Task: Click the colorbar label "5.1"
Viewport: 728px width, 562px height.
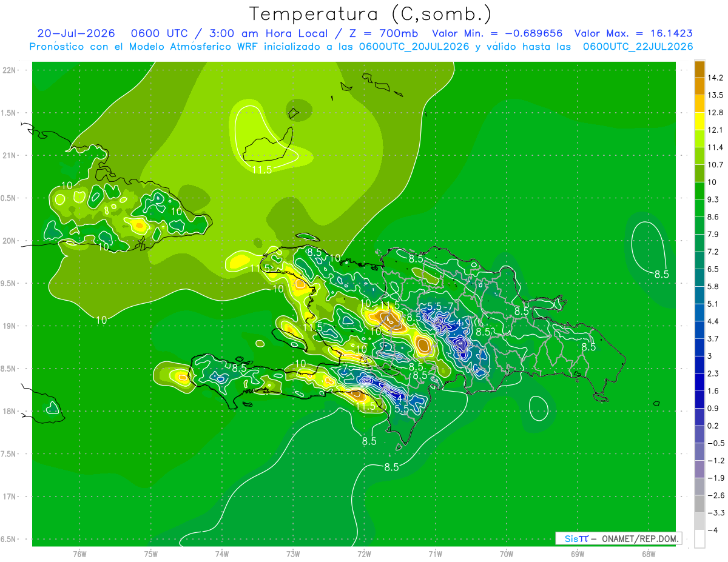Action: click(713, 304)
